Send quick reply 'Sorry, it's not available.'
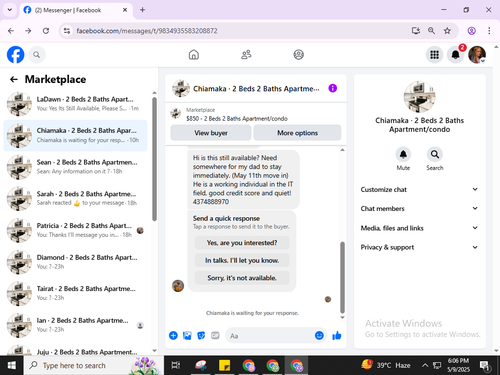 (x=242, y=278)
